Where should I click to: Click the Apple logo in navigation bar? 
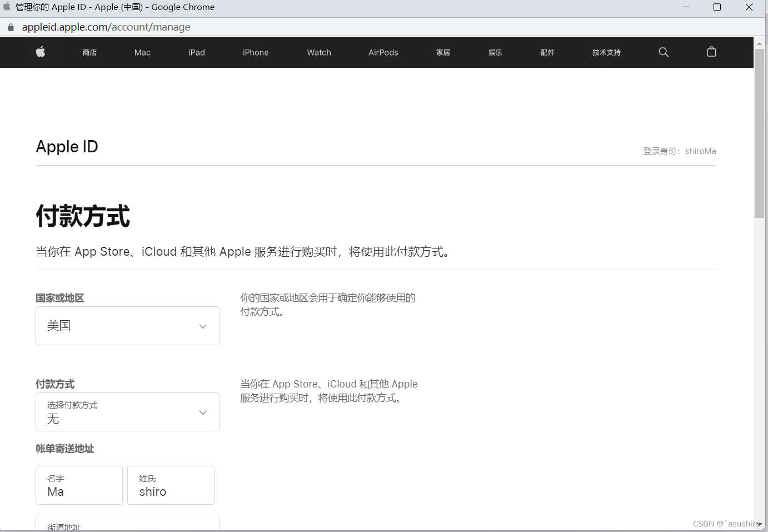(x=41, y=52)
